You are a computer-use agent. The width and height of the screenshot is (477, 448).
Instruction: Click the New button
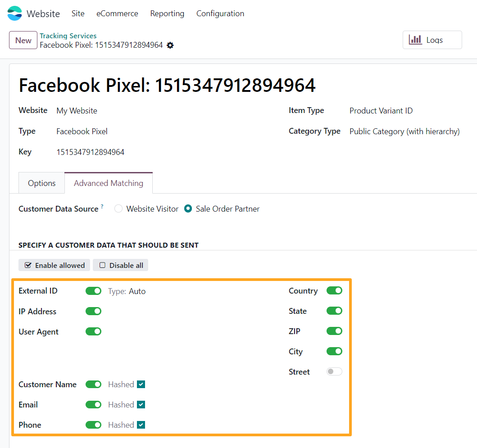pos(23,40)
